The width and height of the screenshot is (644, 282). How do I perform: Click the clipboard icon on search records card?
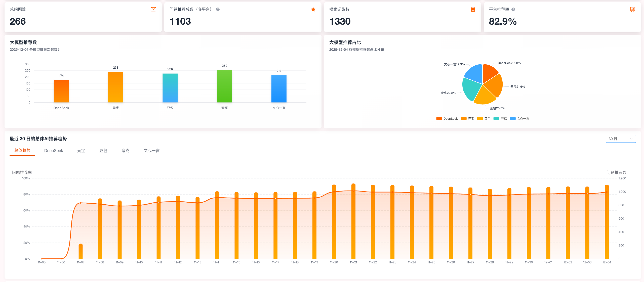point(473,9)
